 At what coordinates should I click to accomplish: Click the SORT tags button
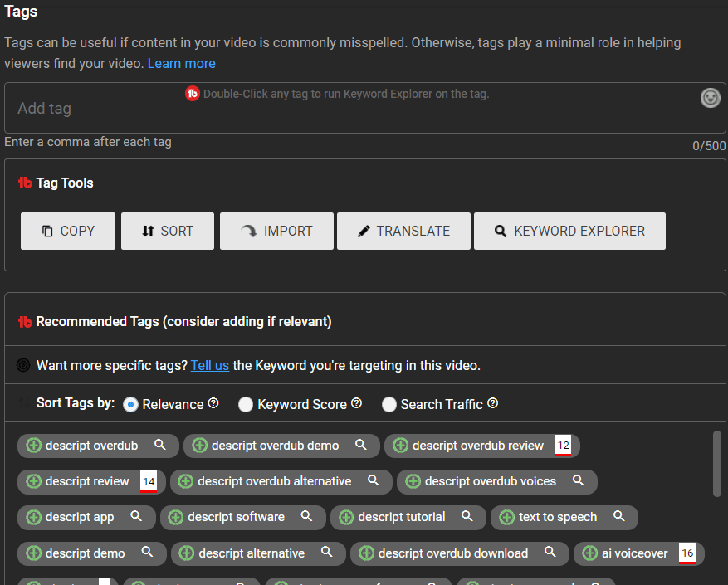click(168, 231)
